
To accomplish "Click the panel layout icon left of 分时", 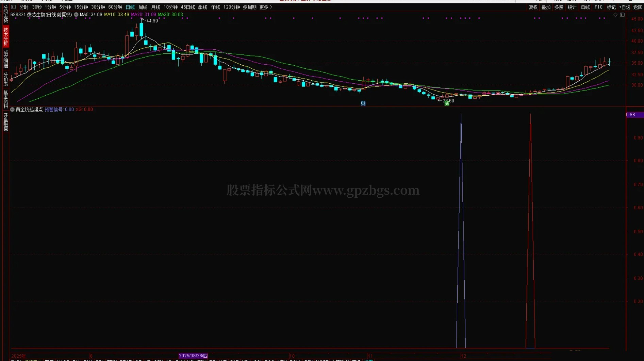I will click(x=14, y=7).
